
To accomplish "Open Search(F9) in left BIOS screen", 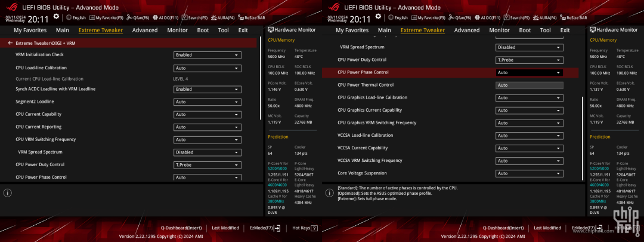I will coord(194,18).
